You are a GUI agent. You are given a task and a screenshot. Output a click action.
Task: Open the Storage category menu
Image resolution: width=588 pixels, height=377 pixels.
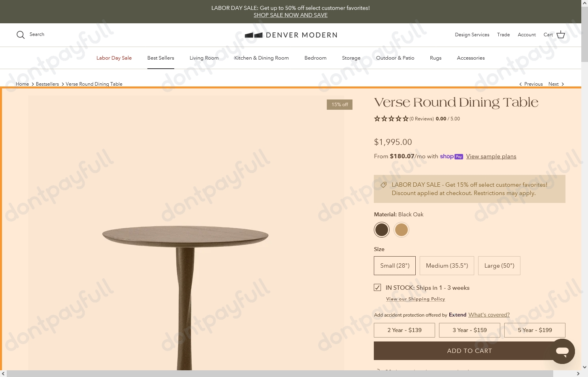pyautogui.click(x=351, y=58)
